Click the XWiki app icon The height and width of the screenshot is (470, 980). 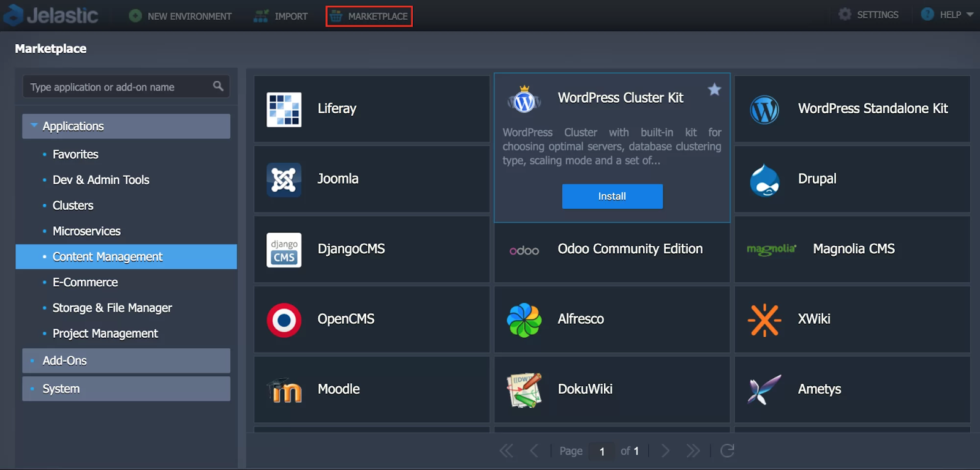(764, 320)
